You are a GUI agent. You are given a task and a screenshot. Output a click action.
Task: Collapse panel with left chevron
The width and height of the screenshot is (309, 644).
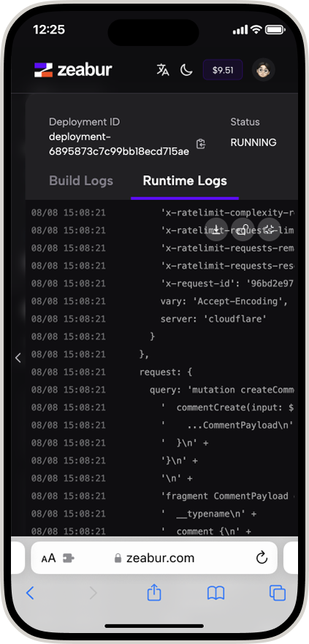click(x=18, y=358)
